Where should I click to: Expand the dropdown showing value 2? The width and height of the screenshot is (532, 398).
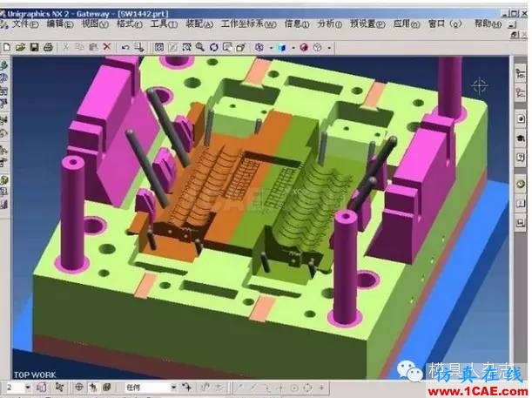28,388
